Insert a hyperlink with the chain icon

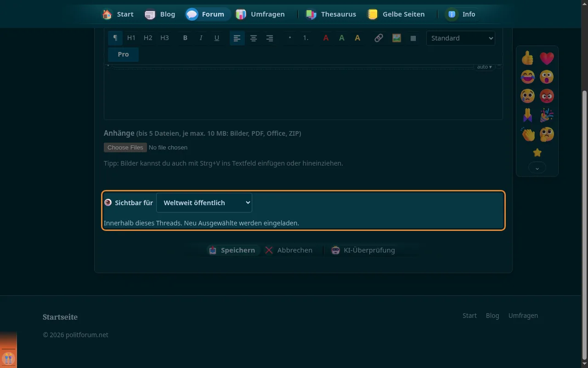(x=379, y=38)
